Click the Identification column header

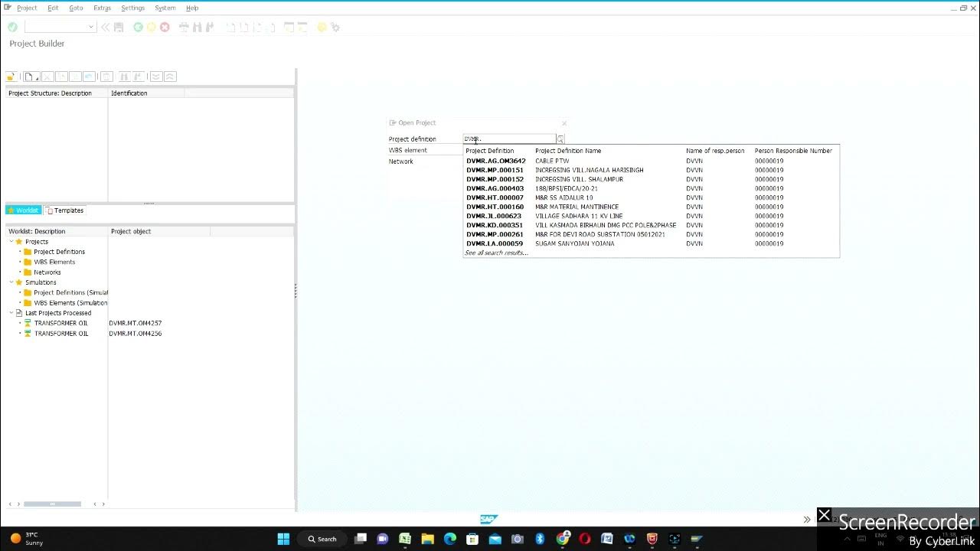[145, 93]
